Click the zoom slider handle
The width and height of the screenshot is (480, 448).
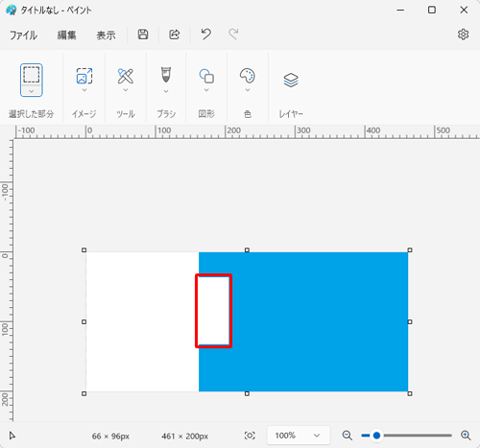click(x=376, y=436)
